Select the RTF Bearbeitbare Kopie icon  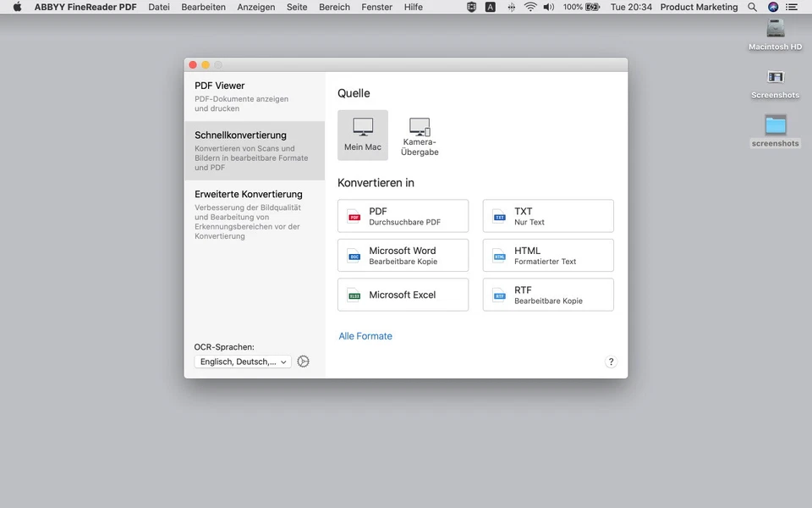pyautogui.click(x=498, y=295)
